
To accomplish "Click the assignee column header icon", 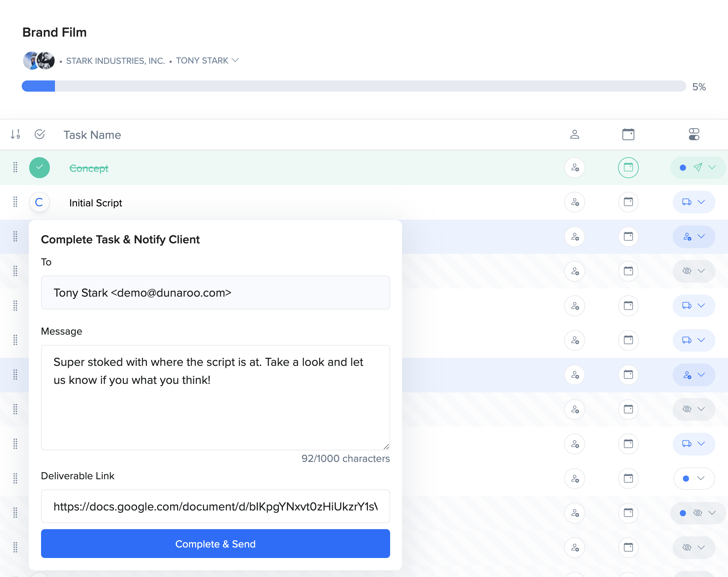I will [x=575, y=134].
